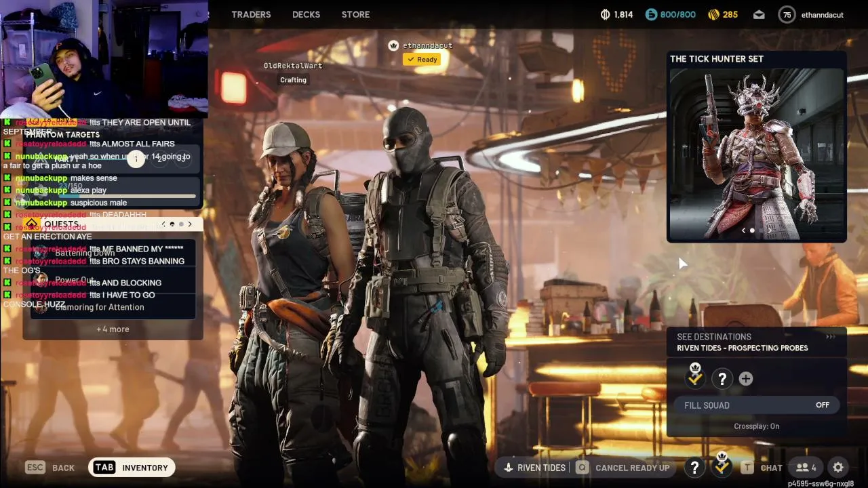The height and width of the screenshot is (488, 868).
Task: Click the Riven Tides map icon
Action: 508,468
